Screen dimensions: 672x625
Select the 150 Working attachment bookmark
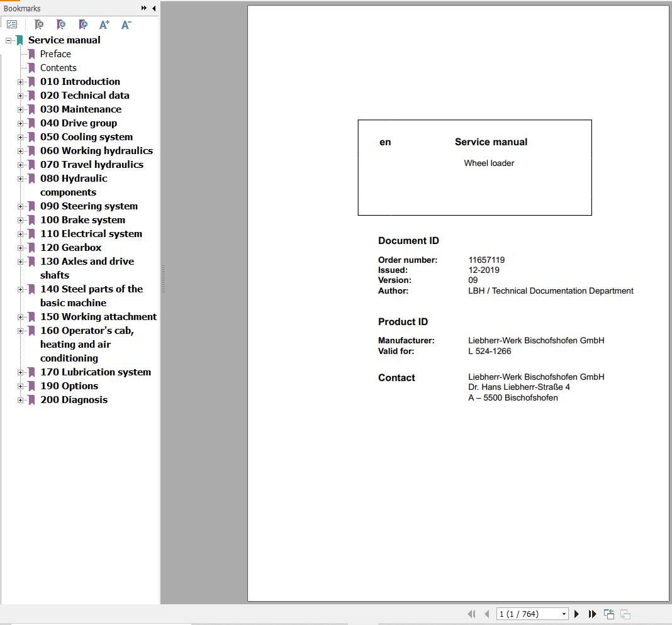99,316
